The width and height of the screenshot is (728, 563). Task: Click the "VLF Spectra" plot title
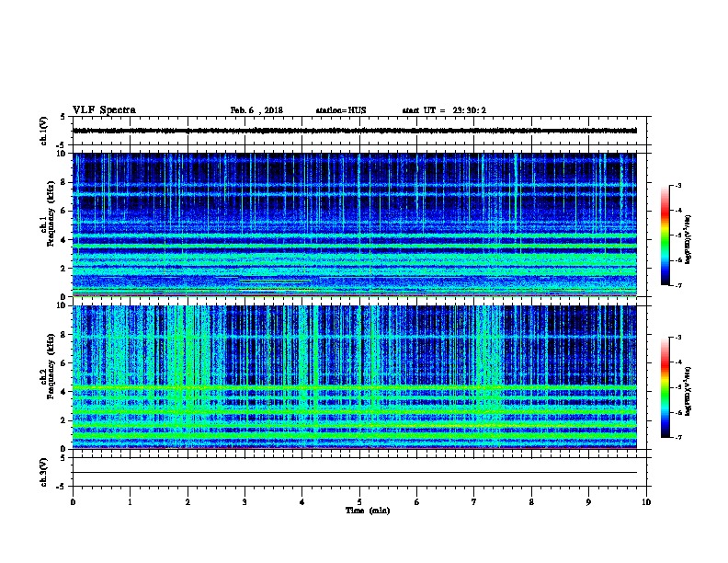click(104, 110)
